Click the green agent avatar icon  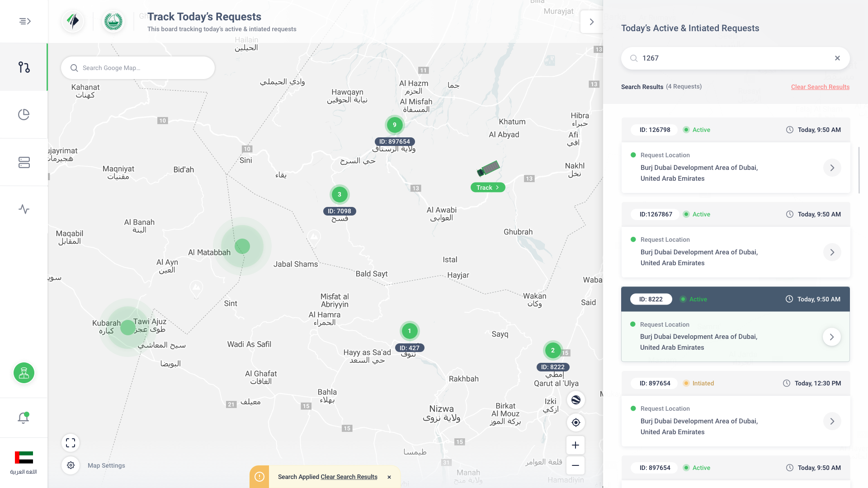pyautogui.click(x=24, y=373)
